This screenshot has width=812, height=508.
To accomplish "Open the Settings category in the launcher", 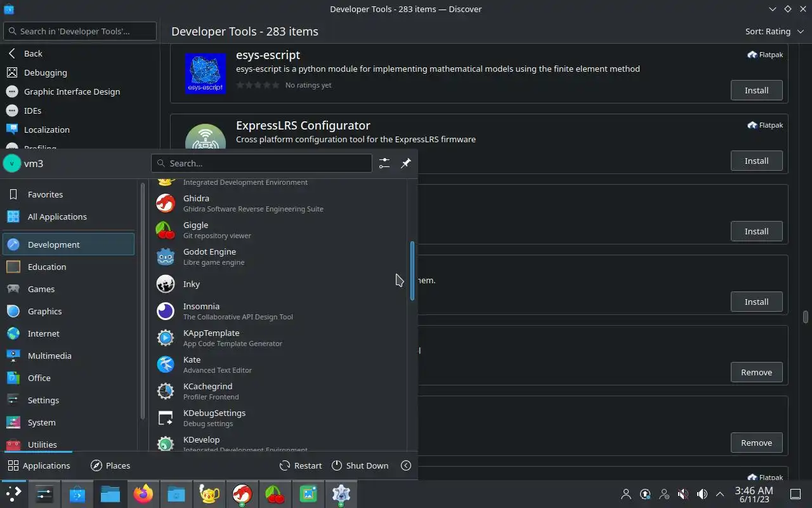I will pyautogui.click(x=69, y=400).
